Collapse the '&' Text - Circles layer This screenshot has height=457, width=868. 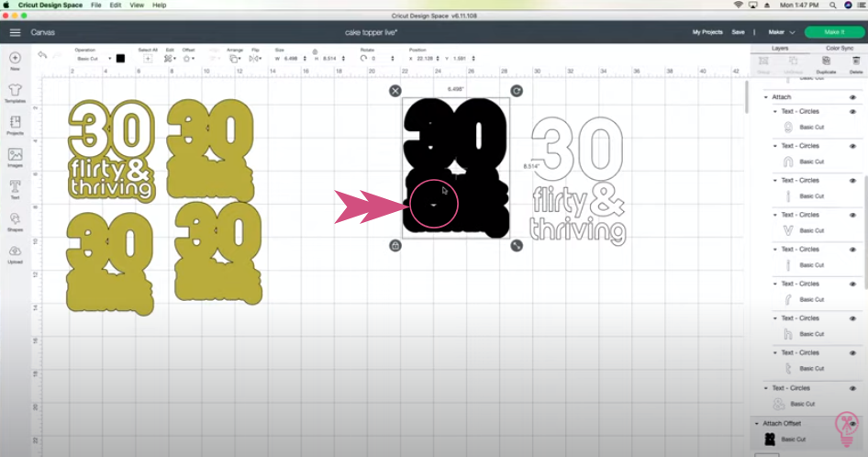[766, 388]
